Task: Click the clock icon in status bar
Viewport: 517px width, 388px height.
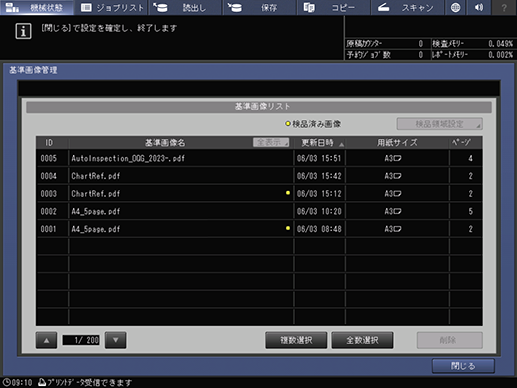Action: [x=6, y=382]
